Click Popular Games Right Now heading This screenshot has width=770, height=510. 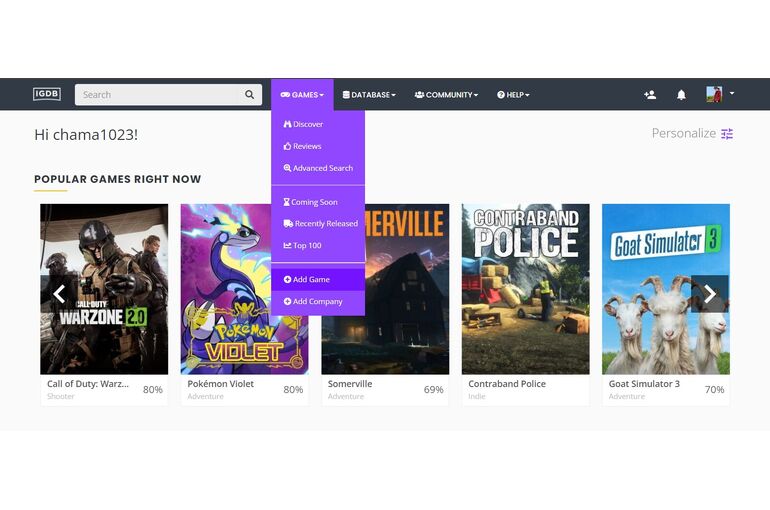click(117, 179)
